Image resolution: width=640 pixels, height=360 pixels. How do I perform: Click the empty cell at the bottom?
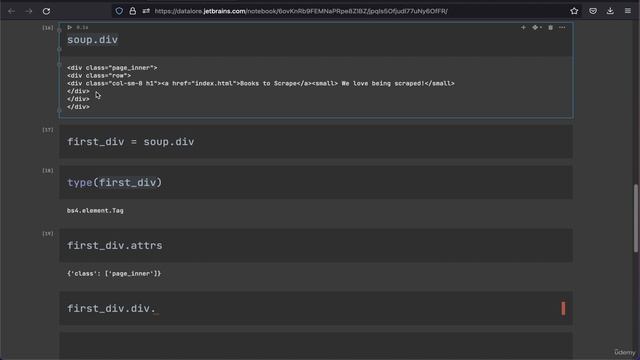point(316,346)
